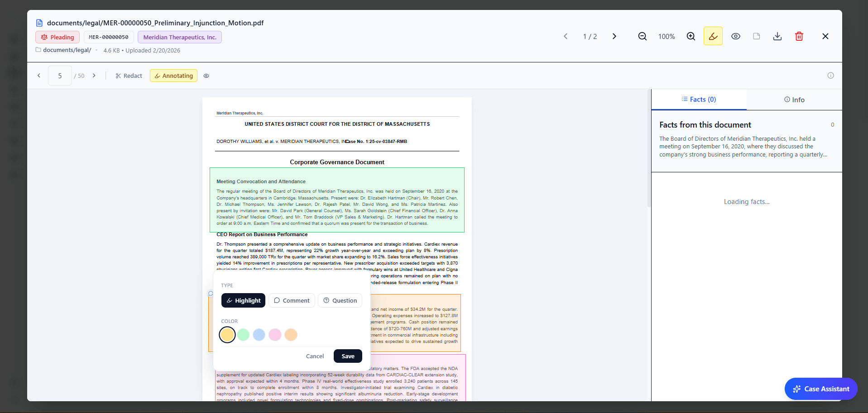This screenshot has width=868, height=413.
Task: Toggle the eye preview icon in header
Action: 736,36
